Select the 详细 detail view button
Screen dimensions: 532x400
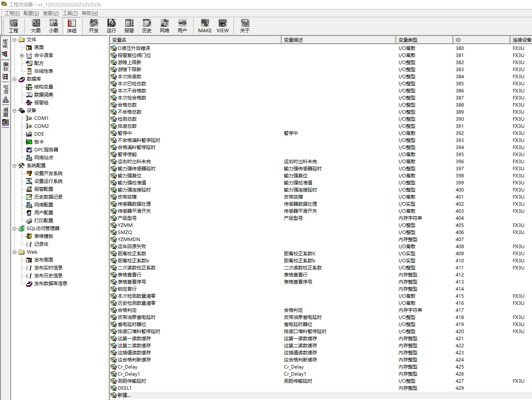coord(72,26)
